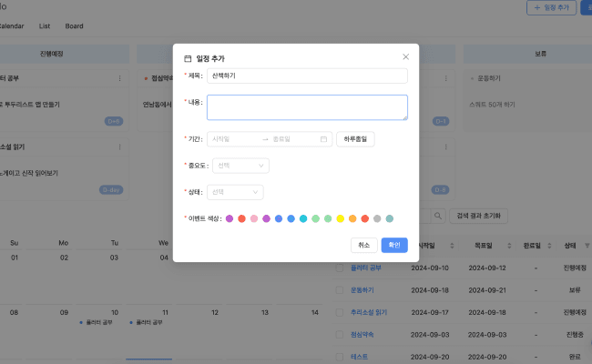Click the 확인 confirm button
Viewport: 592px width, 364px height.
click(394, 245)
